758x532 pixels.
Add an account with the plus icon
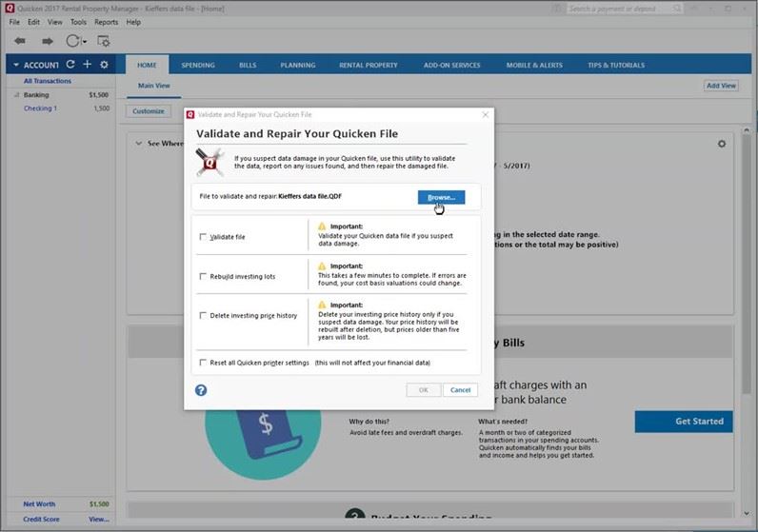pyautogui.click(x=87, y=65)
